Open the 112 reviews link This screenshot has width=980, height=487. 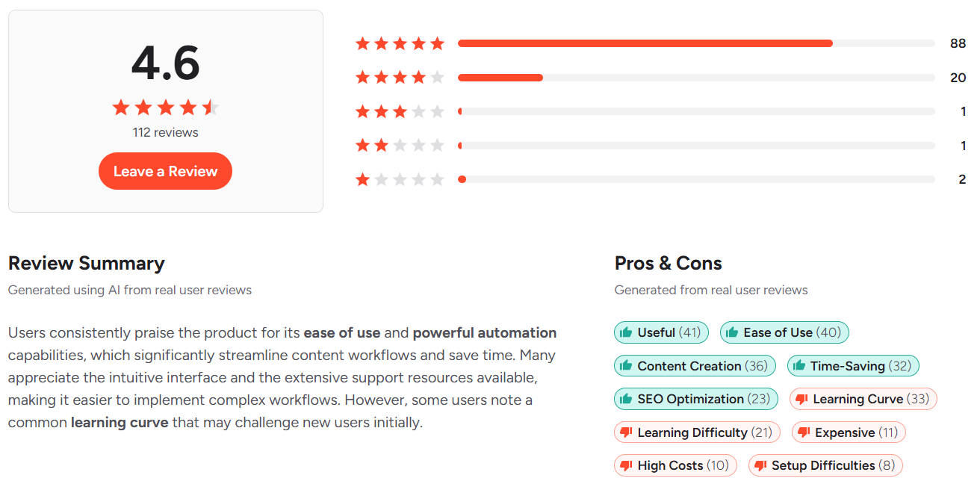click(165, 131)
